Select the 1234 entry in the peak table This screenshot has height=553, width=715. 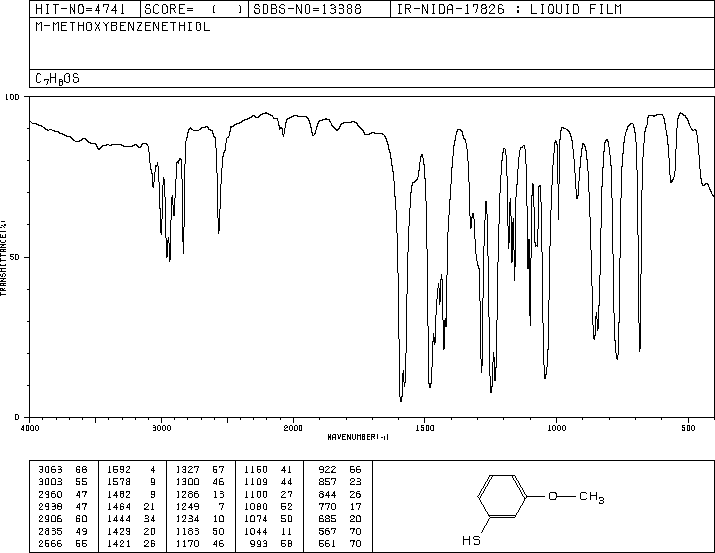(187, 519)
